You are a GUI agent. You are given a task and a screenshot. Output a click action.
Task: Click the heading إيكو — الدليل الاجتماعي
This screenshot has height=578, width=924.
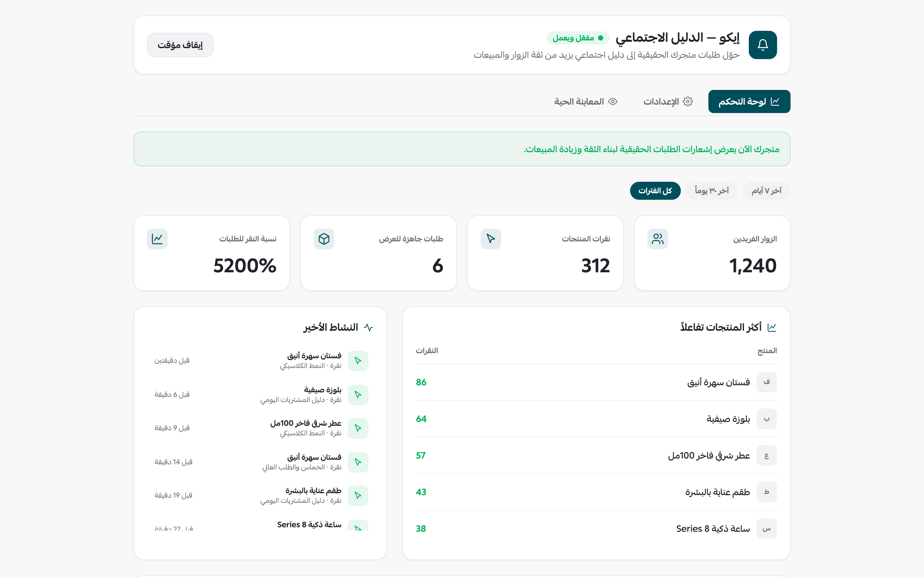pos(677,38)
